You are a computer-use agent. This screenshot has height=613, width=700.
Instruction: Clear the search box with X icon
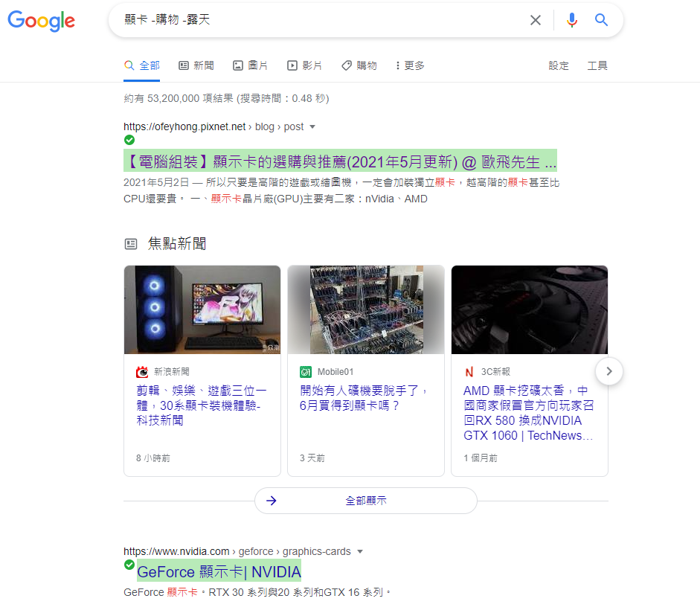click(x=536, y=20)
